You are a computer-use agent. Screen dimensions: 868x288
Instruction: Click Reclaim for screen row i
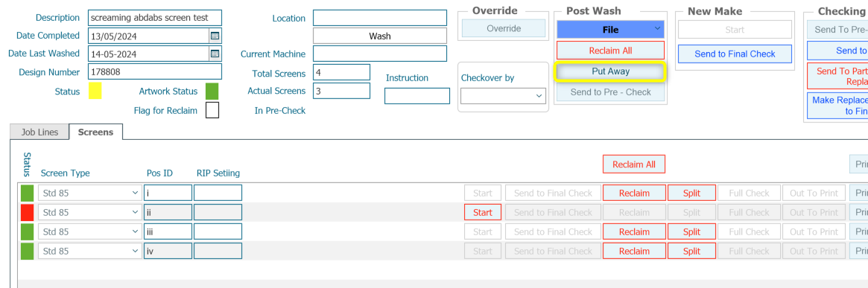634,193
